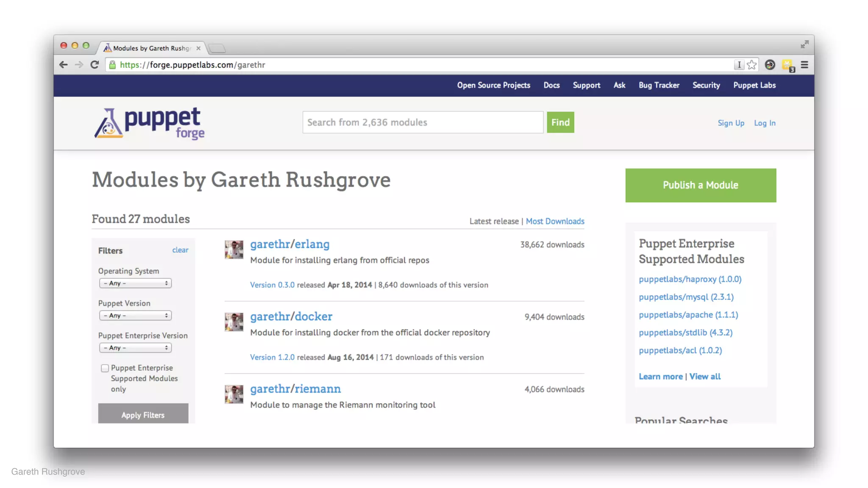Open Bug Tracker in top navigation
This screenshot has height=488, width=868.
point(659,85)
